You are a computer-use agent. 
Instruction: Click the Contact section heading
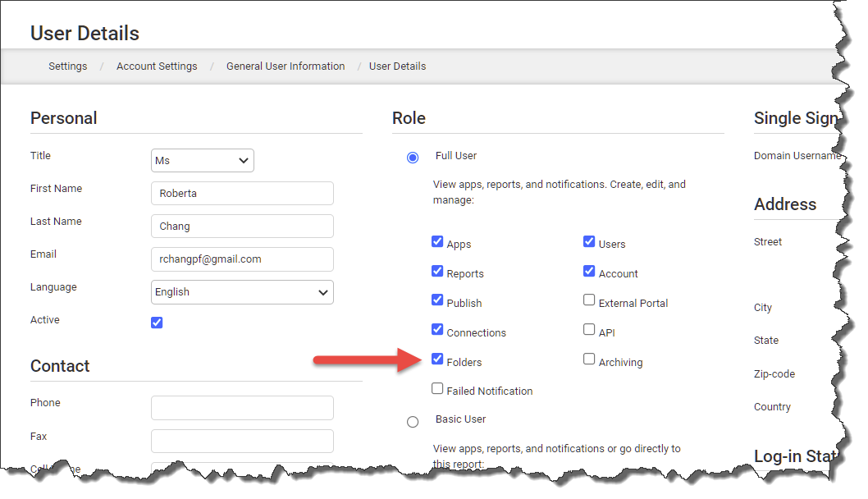60,366
